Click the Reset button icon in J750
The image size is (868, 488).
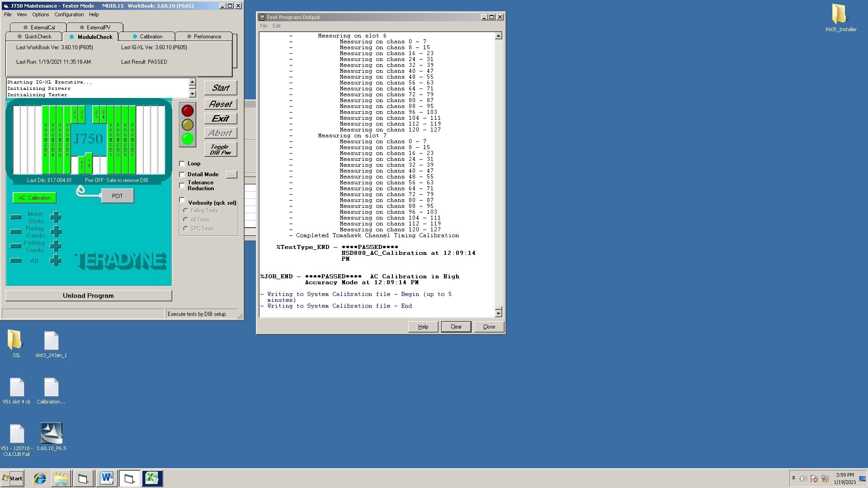pos(220,104)
